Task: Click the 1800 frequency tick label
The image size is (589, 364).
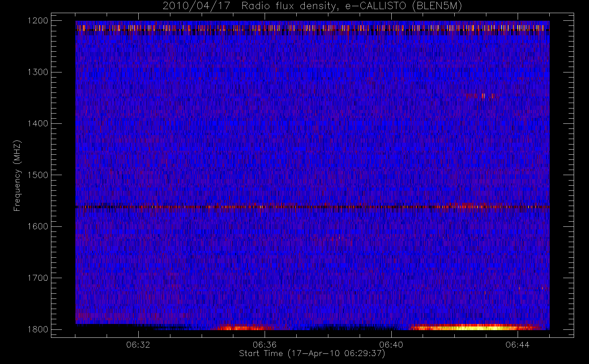Action: 38,329
